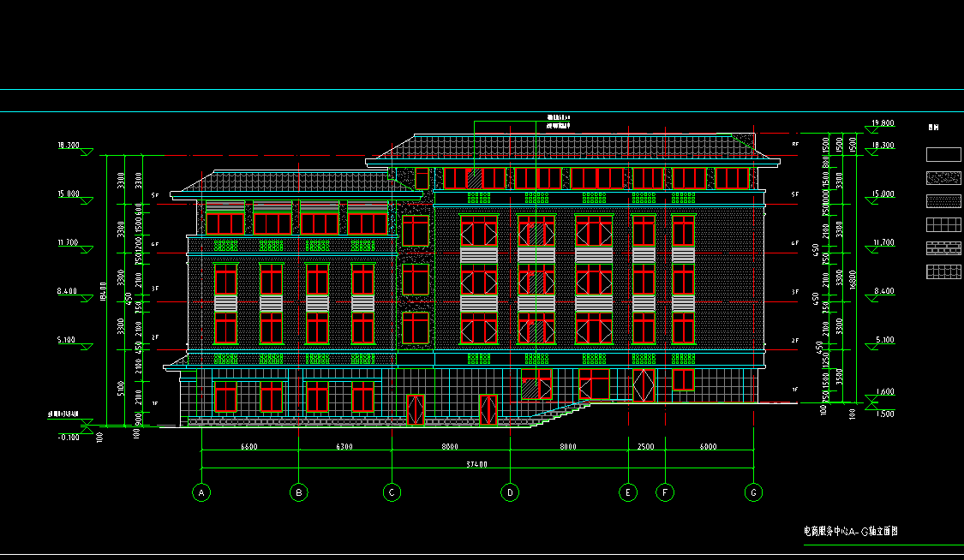Image resolution: width=964 pixels, height=560 pixels.
Task: Click grid axis bubble D
Action: 510,492
